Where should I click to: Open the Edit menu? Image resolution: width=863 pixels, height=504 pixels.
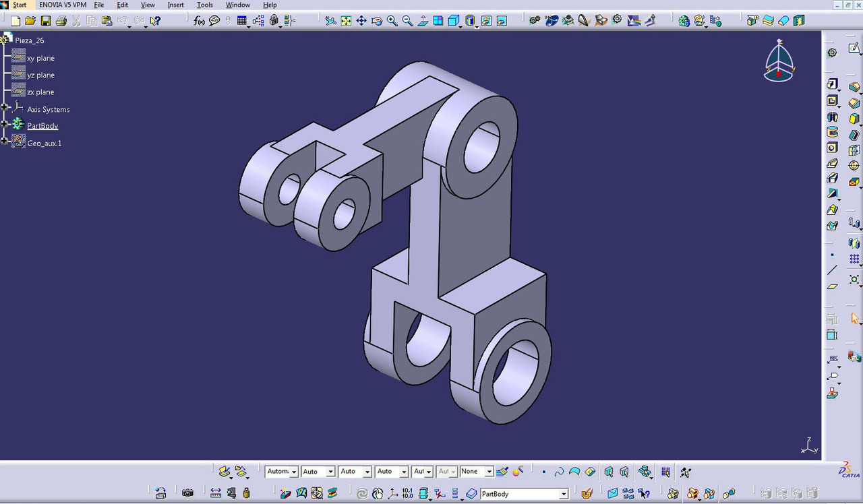[122, 5]
